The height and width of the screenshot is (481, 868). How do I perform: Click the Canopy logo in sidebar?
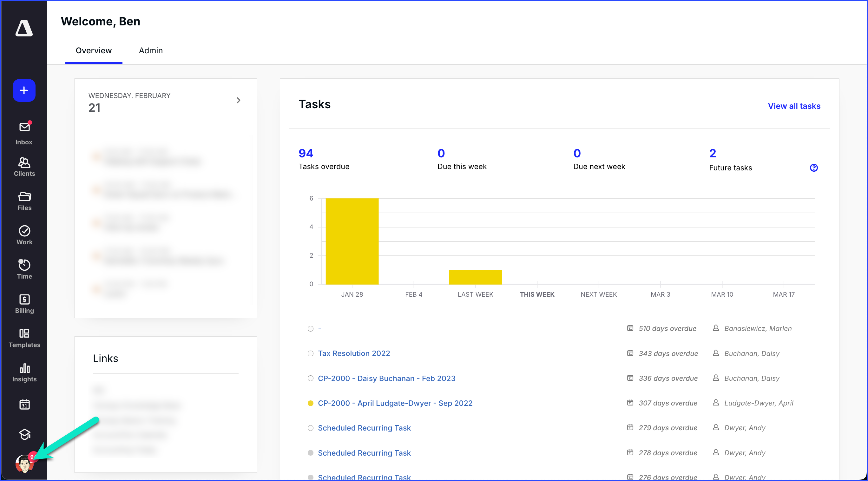point(24,28)
